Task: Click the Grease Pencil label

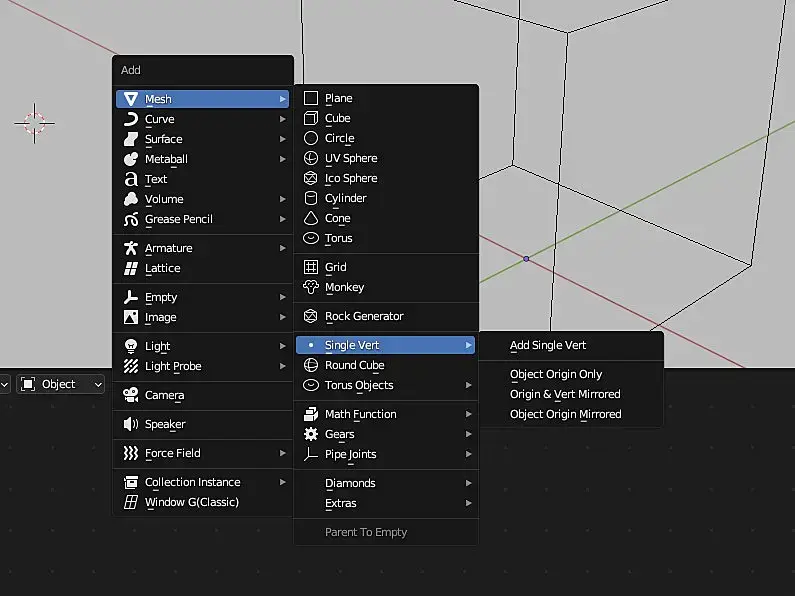Action: pos(179,219)
